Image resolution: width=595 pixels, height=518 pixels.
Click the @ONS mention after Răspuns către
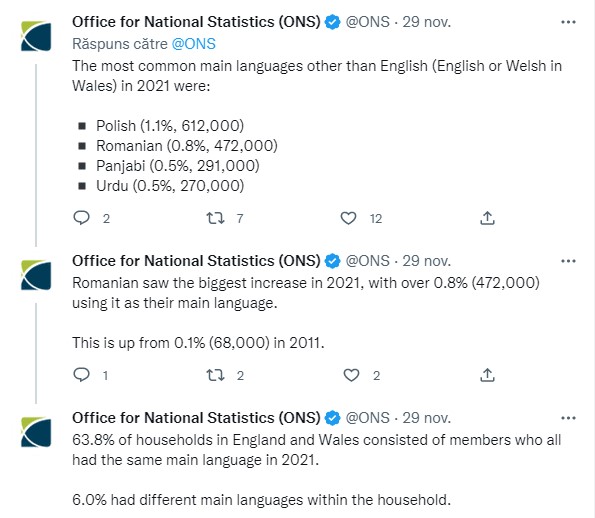[194, 44]
